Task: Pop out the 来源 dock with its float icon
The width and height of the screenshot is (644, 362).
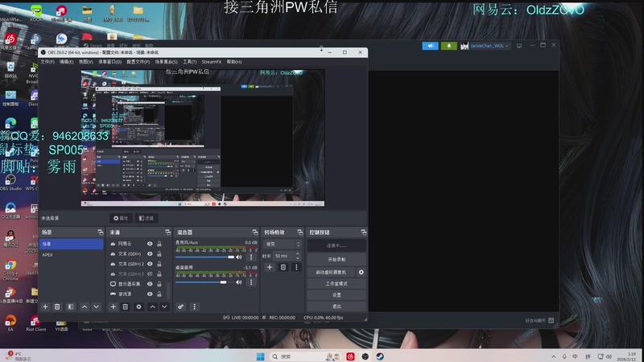Action: click(167, 232)
